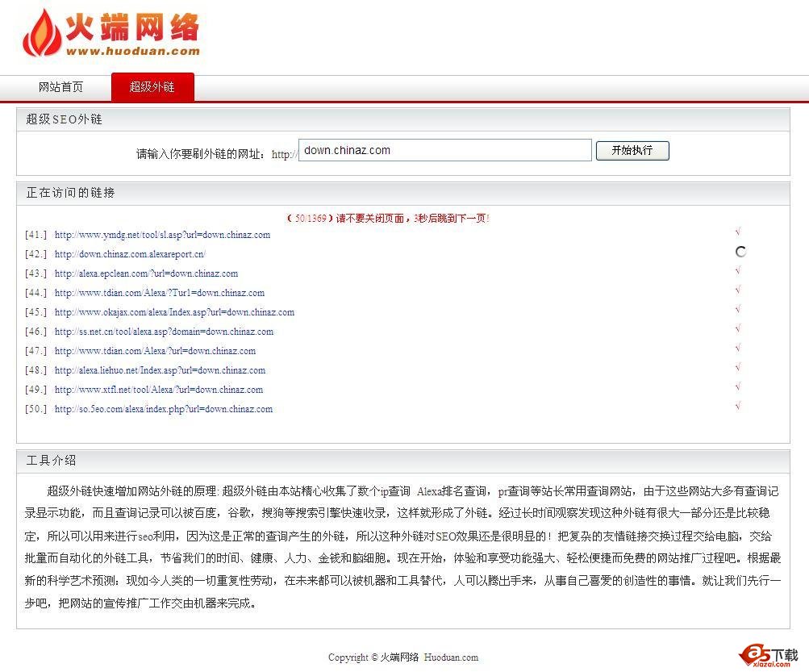Open link 48 alexa.liehuo.net URL
Screen dimensions: 809x672
(160, 370)
